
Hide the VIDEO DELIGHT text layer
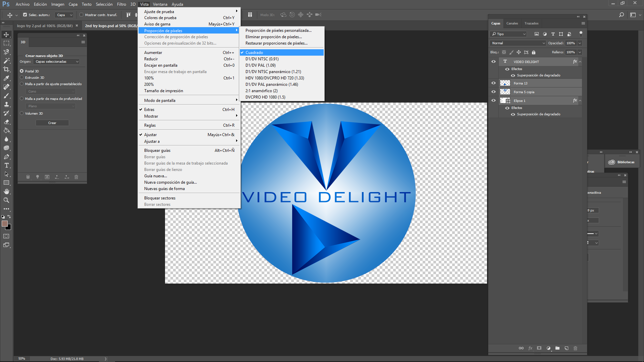point(493,62)
